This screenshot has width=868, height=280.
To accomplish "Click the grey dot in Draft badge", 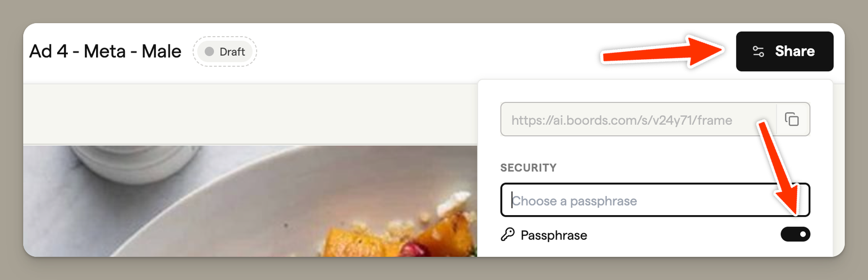I will pyautogui.click(x=209, y=52).
